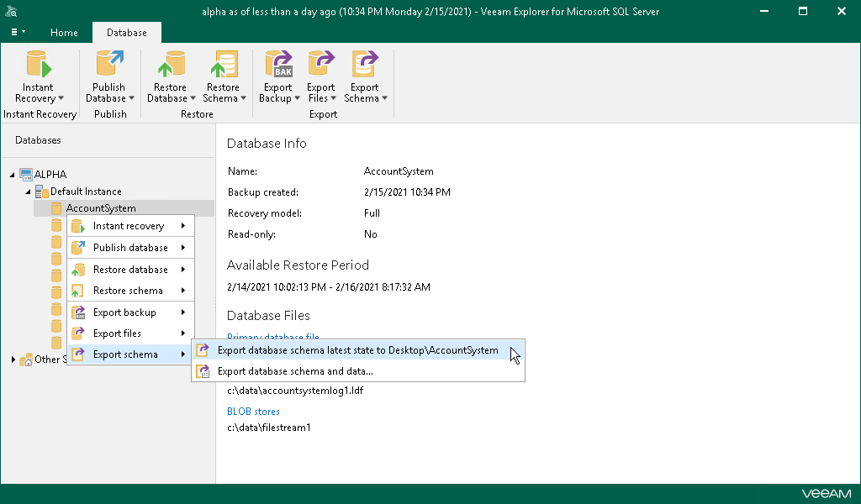Click the Primary database file link
This screenshot has height=504, width=861.
[273, 336]
